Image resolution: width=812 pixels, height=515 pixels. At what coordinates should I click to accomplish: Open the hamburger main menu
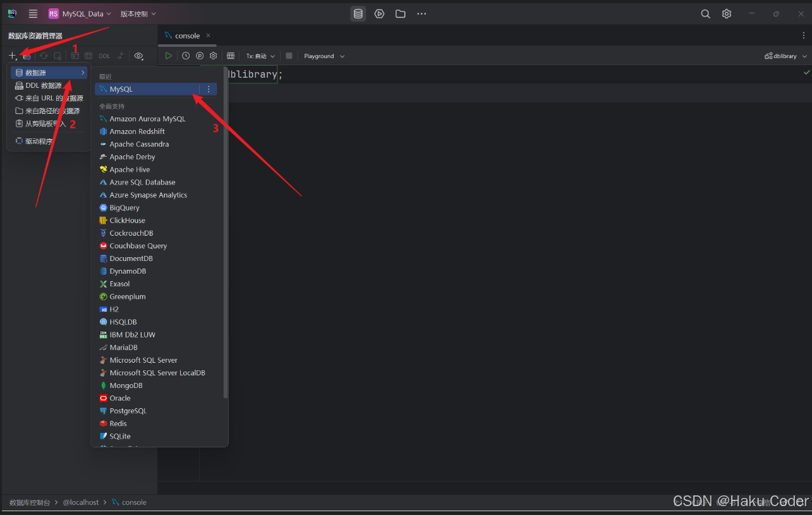coord(33,14)
